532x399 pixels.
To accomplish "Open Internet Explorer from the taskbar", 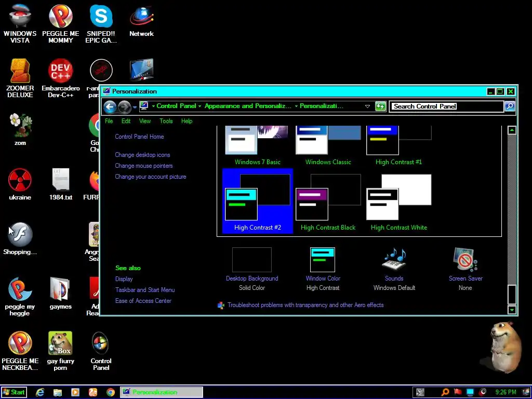I will click(40, 392).
